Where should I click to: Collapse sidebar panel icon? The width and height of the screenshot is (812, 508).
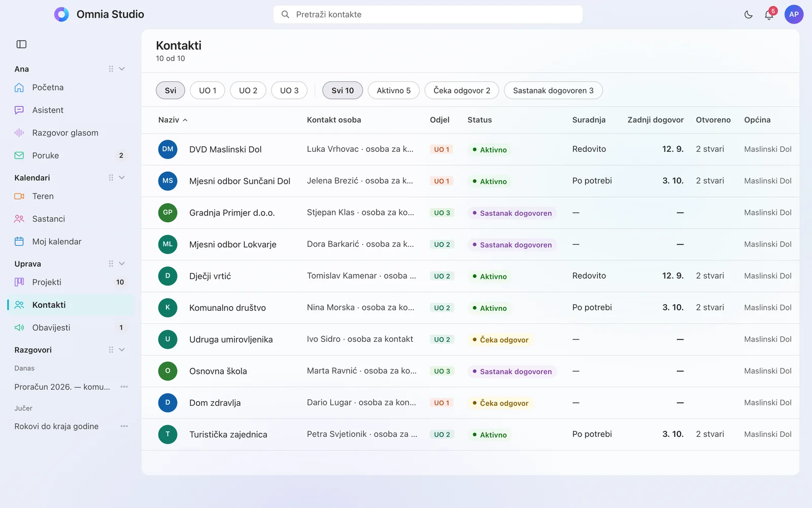[21, 44]
